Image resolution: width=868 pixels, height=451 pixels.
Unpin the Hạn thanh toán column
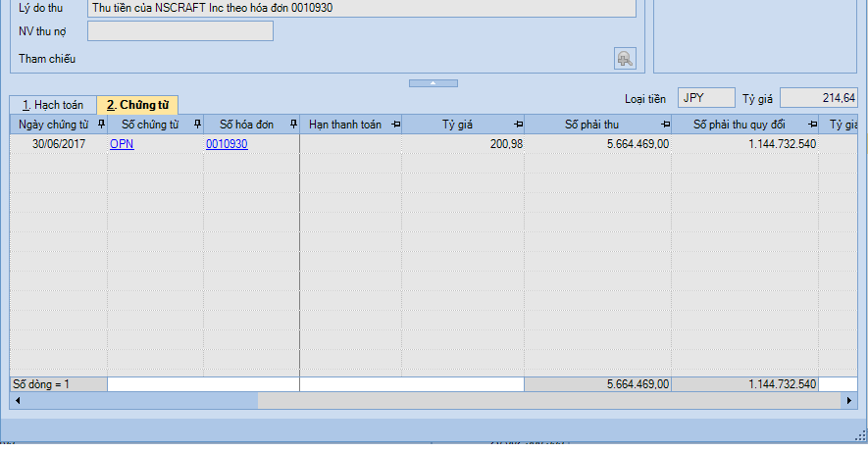[395, 125]
